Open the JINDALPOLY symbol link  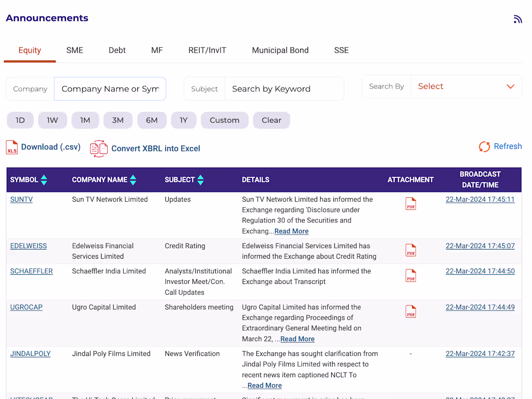30,354
